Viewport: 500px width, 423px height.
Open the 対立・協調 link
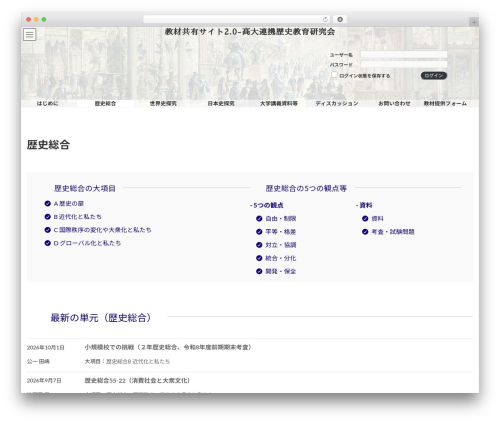coord(281,245)
